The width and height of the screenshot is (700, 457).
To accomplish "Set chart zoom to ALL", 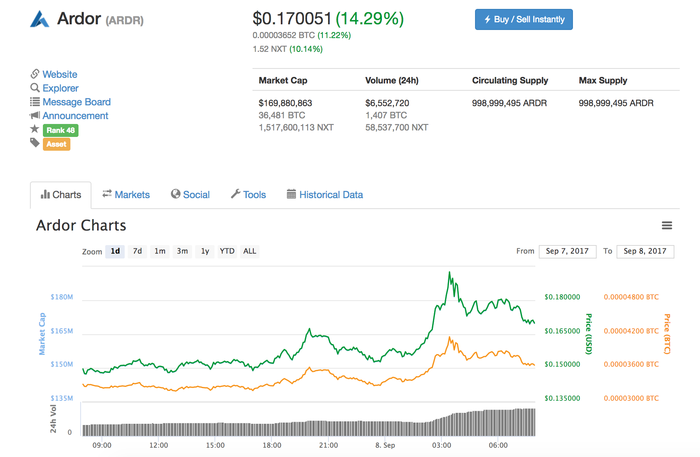I will click(x=250, y=251).
